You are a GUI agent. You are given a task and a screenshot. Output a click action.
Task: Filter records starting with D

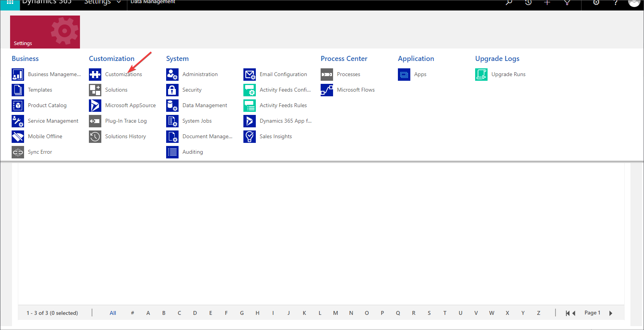[x=195, y=313]
